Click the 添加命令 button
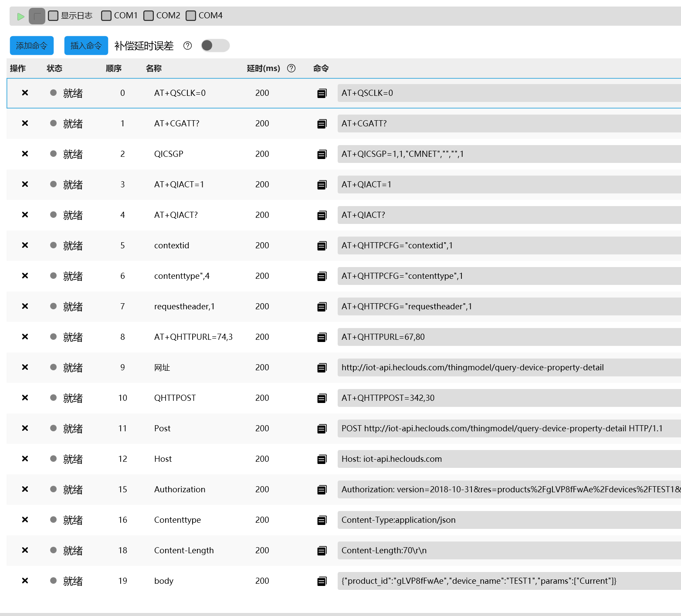 tap(32, 45)
